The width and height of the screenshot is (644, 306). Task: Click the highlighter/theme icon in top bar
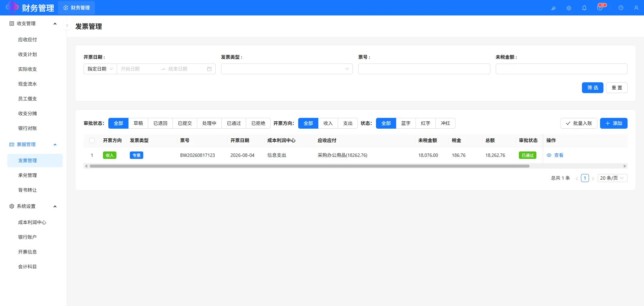point(553,8)
